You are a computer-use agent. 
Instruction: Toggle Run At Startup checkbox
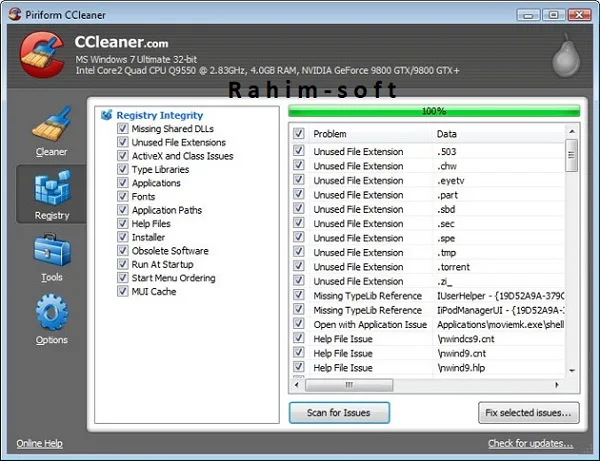(x=122, y=264)
